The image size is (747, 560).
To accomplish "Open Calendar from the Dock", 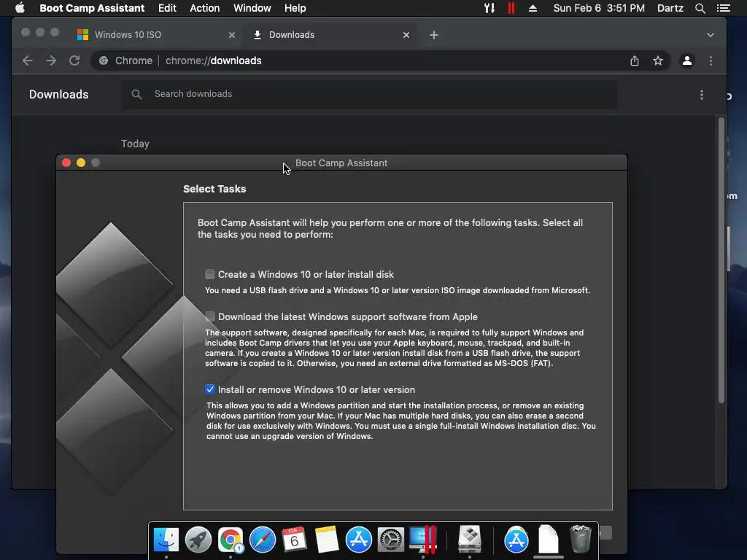I will click(295, 540).
